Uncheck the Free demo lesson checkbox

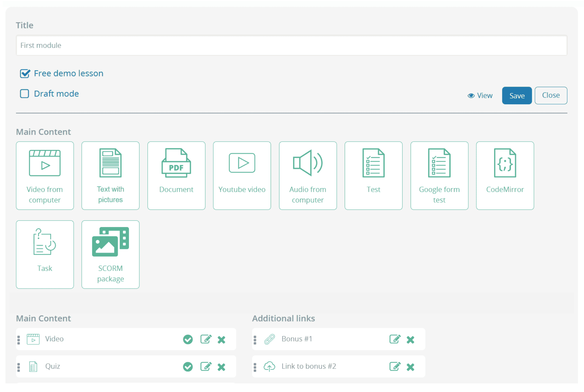(25, 73)
